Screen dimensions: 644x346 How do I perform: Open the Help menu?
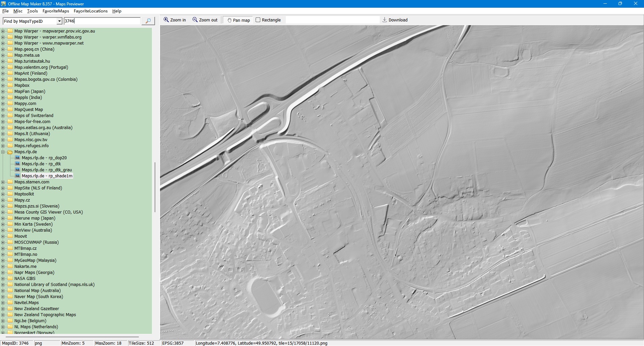point(117,11)
